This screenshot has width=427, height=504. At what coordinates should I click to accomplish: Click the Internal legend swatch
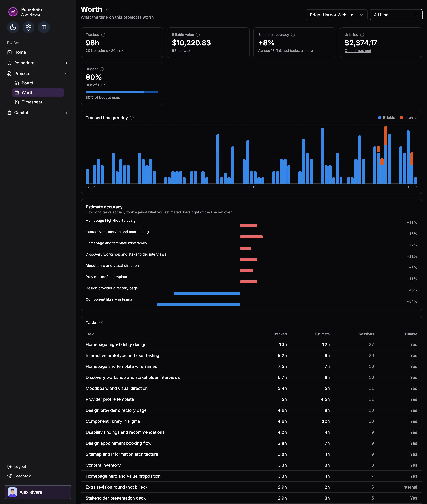[x=401, y=118]
